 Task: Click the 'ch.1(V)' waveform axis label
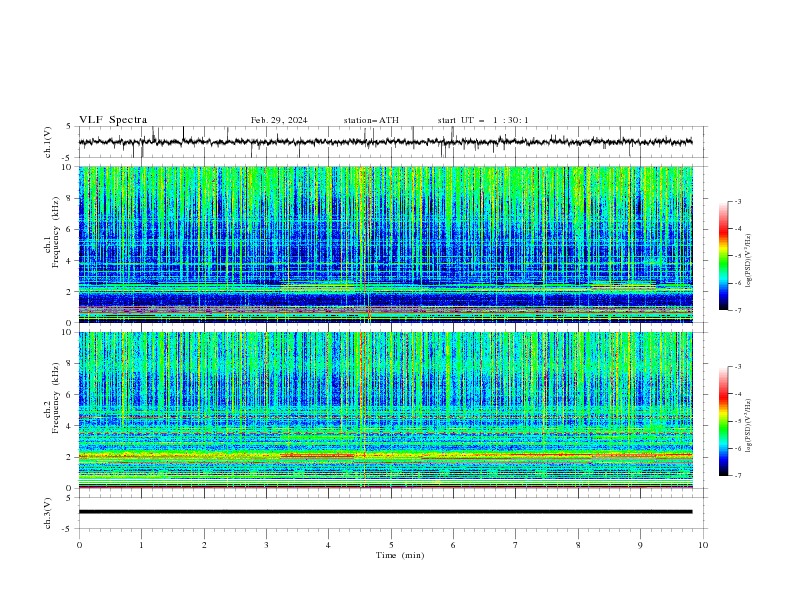coord(48,142)
